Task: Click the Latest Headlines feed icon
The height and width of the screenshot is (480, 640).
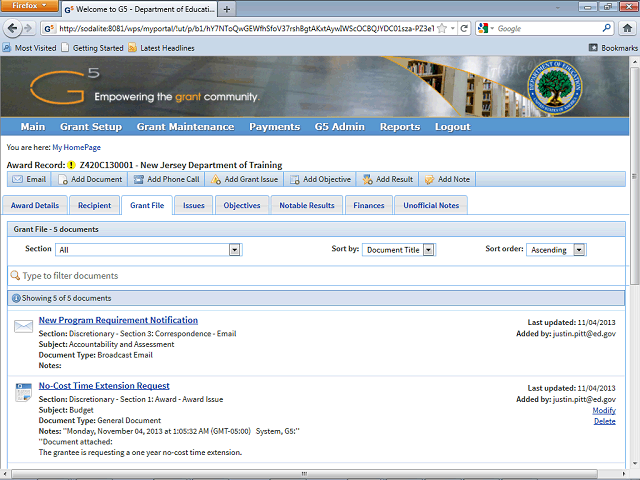Action: coord(132,48)
